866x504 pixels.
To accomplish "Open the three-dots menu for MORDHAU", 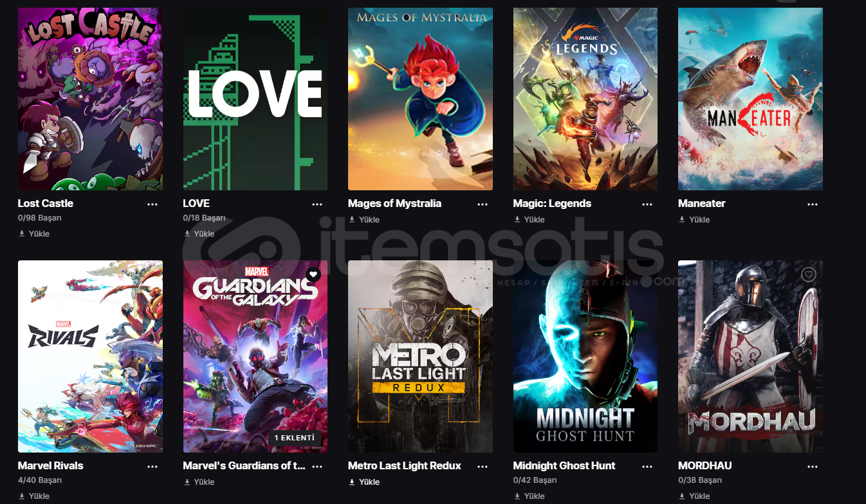I will point(813,467).
